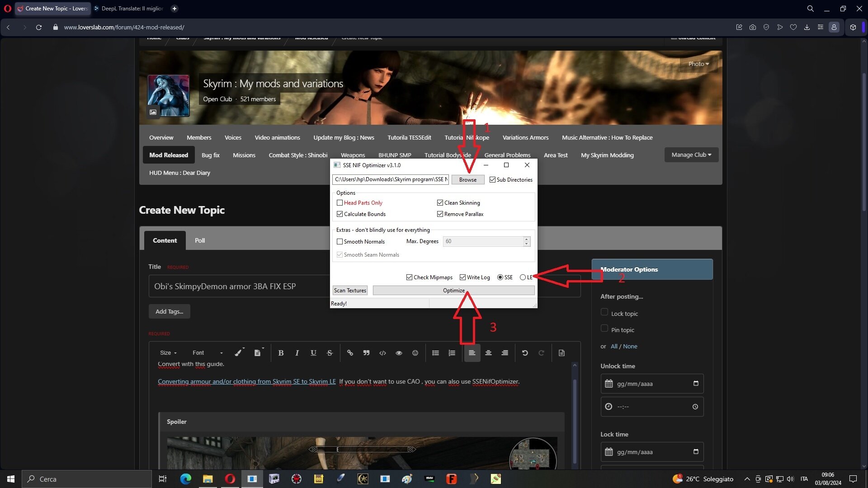Open the Members club tab
The image size is (868, 488).
[x=199, y=138]
